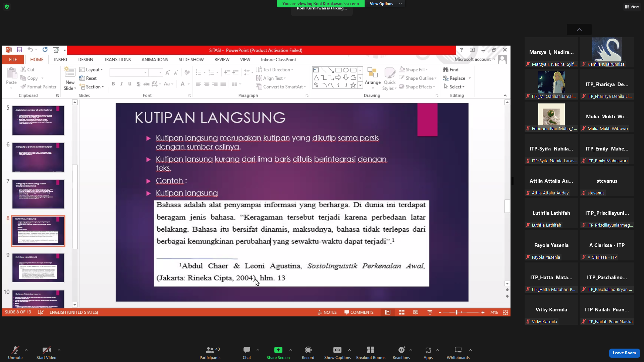Viewport: 644px width, 362px height.
Task: Expand the Select dropdown in Editing
Action: [x=454, y=86]
